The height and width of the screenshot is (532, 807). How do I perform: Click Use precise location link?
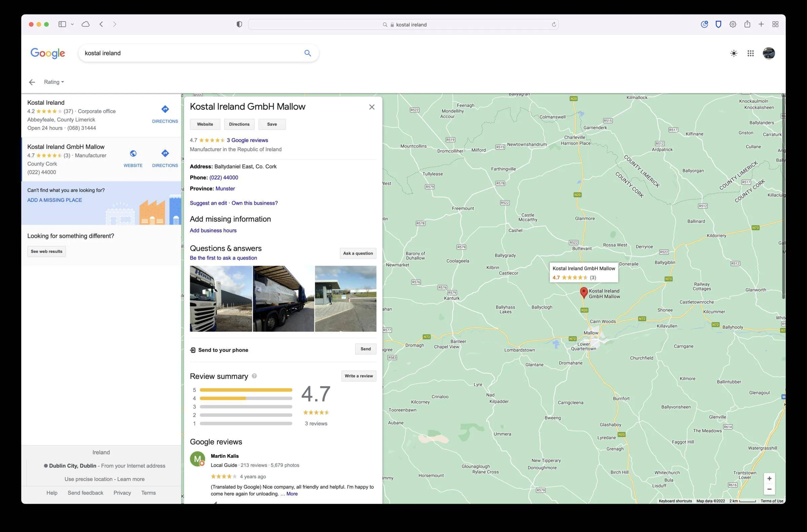(x=88, y=479)
